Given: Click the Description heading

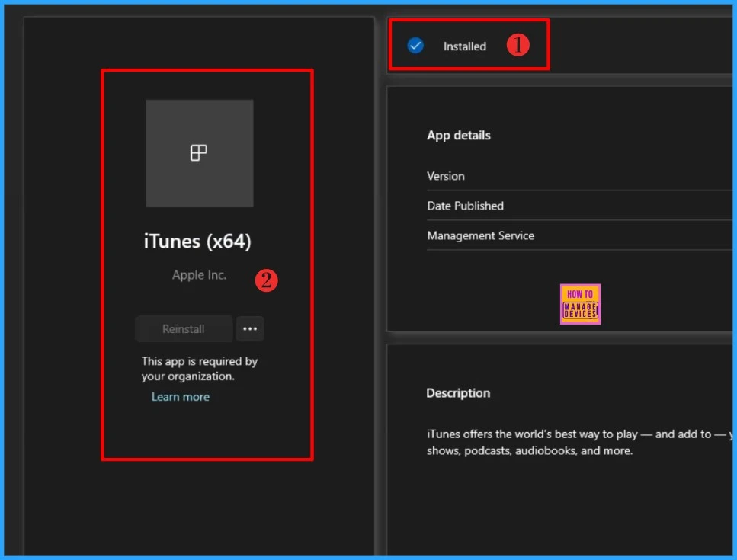Looking at the screenshot, I should point(458,393).
